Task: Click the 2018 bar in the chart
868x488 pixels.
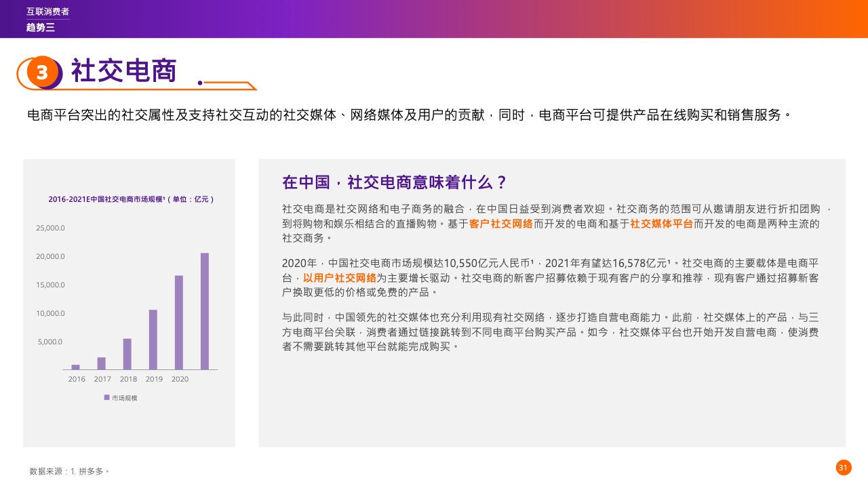Action: (x=127, y=354)
